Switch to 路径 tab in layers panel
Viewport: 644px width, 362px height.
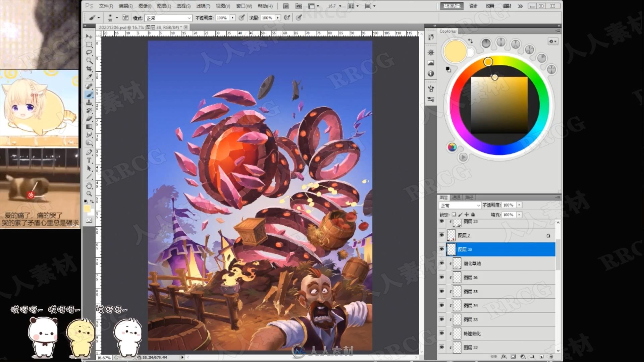click(469, 197)
